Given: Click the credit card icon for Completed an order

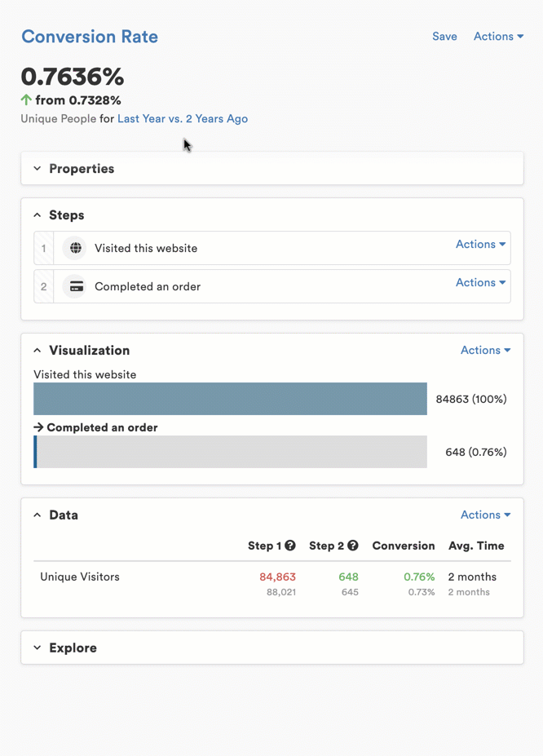Looking at the screenshot, I should point(76,286).
